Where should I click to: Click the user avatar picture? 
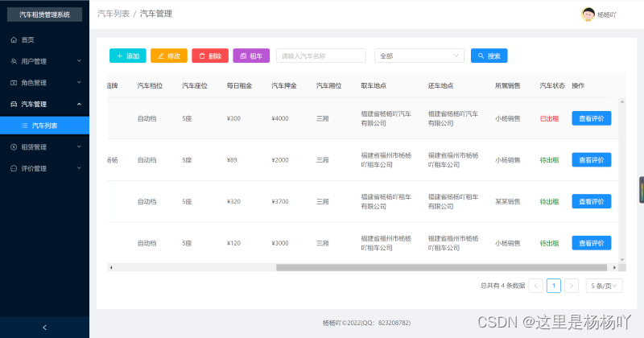[588, 14]
